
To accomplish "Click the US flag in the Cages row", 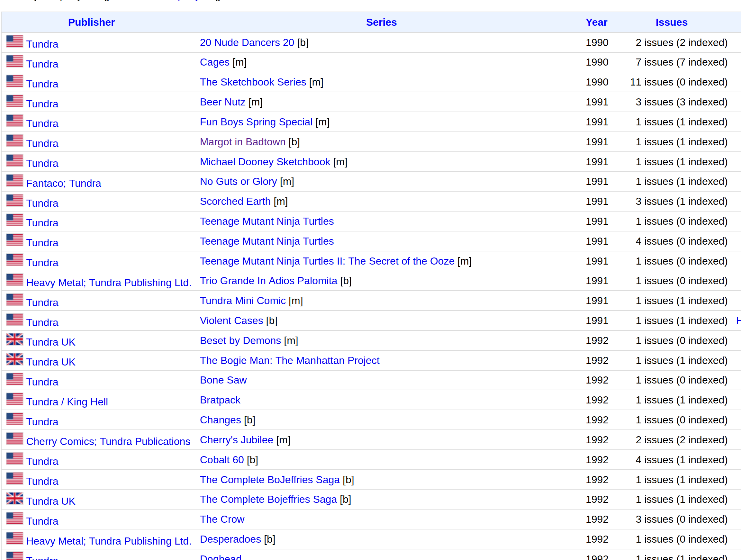I will pos(14,61).
